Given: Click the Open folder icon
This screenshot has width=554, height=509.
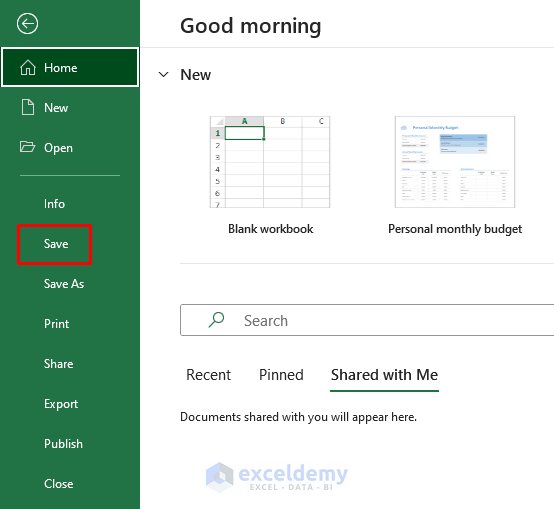Looking at the screenshot, I should pos(28,147).
